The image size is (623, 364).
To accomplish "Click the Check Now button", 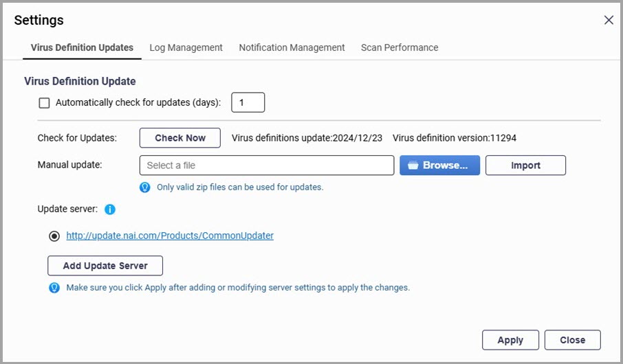I will tap(180, 138).
